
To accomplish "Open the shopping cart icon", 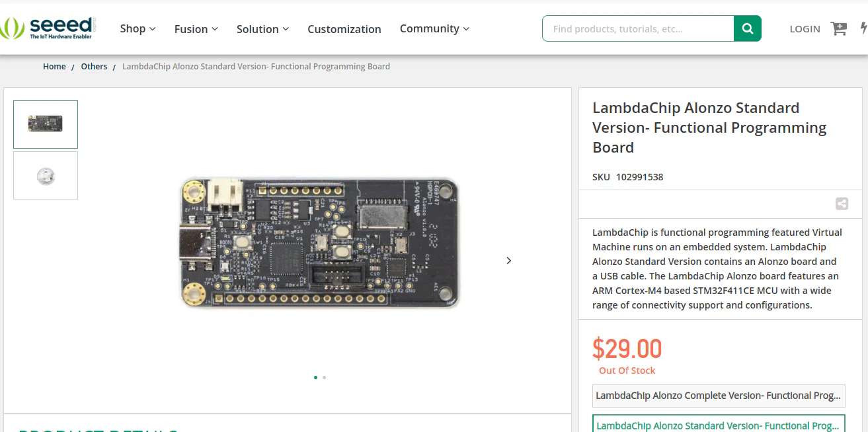I will click(839, 28).
